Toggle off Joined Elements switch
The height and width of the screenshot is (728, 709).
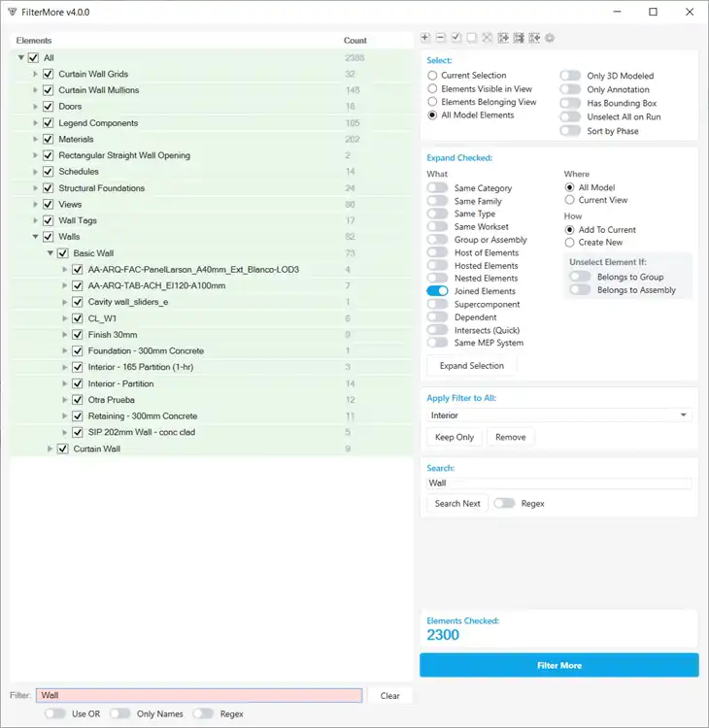(x=437, y=291)
